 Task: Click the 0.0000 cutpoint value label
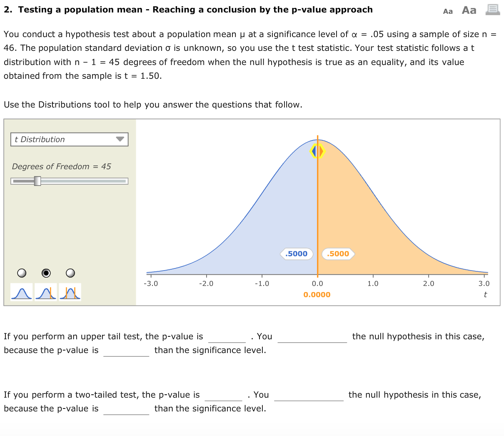point(318,294)
